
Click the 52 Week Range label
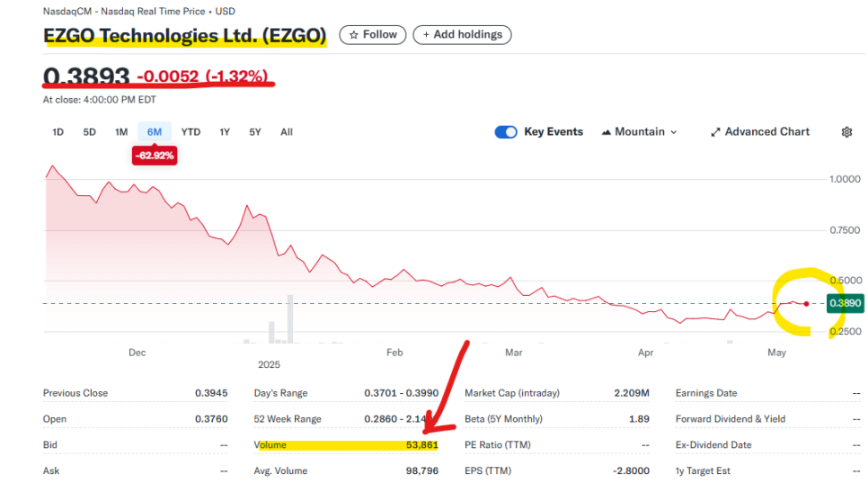288,419
